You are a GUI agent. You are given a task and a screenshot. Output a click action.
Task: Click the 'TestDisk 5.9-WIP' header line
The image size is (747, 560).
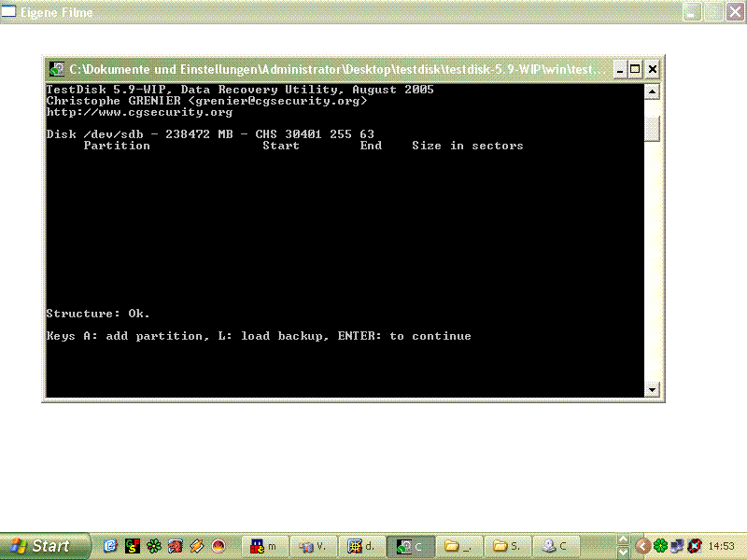click(x=240, y=90)
